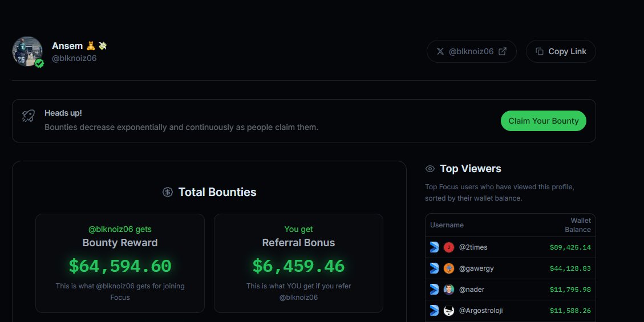Image resolution: width=644 pixels, height=322 pixels.
Task: Click the $11,795.98 wallet balance
Action: pyautogui.click(x=570, y=290)
